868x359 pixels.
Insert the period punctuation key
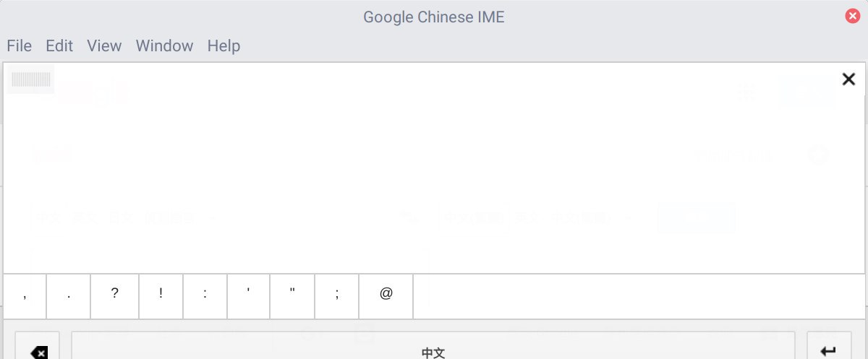(68, 296)
